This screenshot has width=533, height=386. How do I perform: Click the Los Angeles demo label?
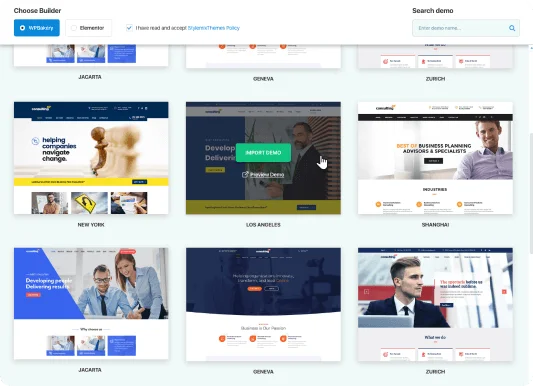pyautogui.click(x=263, y=225)
